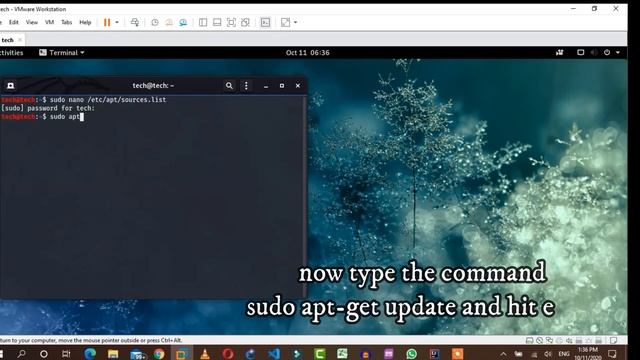Toggle the thumbnail bar view icon
This screenshot has width=640, height=360.
[x=217, y=22]
